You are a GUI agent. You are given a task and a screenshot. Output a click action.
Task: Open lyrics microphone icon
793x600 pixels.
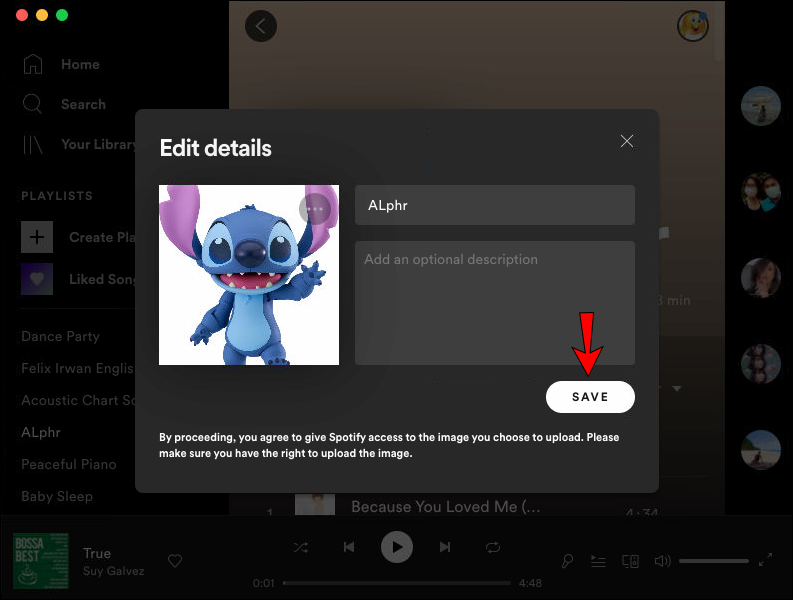click(567, 561)
